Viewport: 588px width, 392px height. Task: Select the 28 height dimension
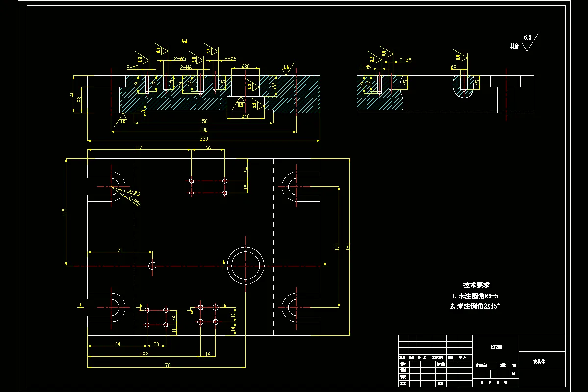[80, 99]
